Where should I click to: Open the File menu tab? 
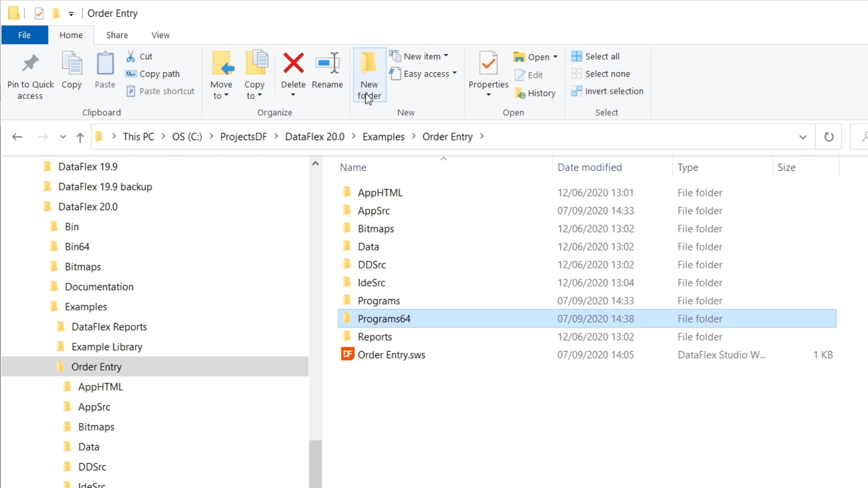(x=24, y=35)
